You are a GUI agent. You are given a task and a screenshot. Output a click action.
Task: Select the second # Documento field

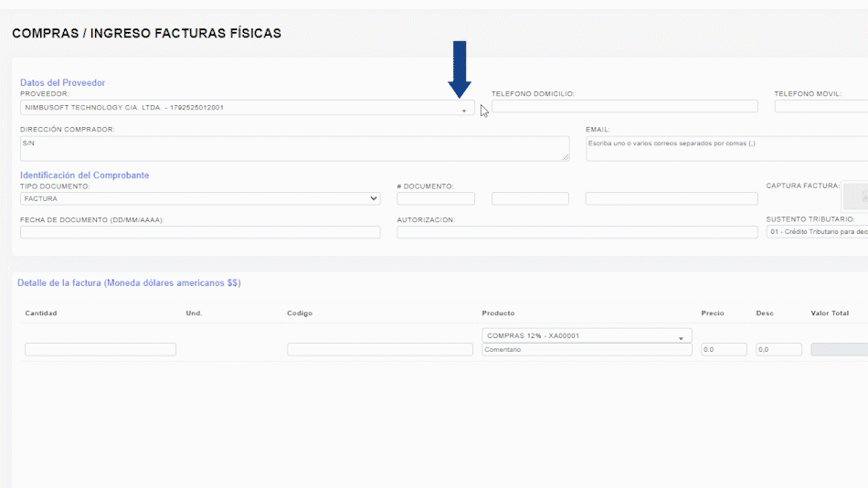point(530,198)
